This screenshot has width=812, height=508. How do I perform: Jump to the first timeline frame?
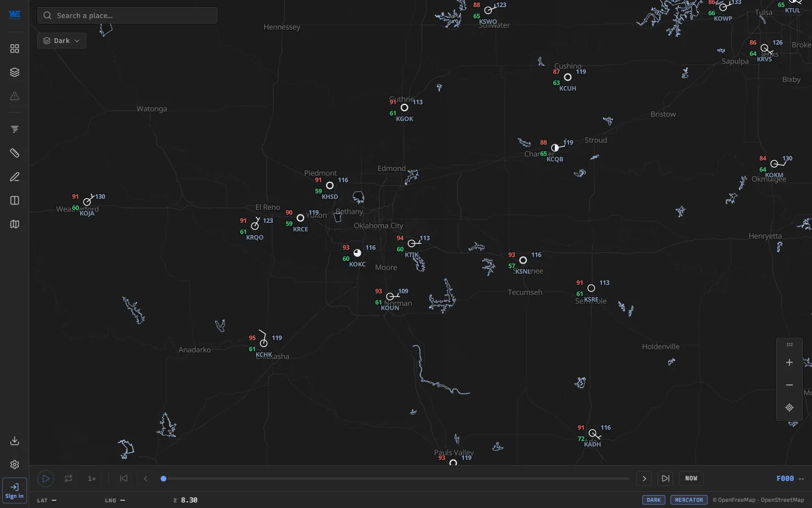pyautogui.click(x=124, y=479)
